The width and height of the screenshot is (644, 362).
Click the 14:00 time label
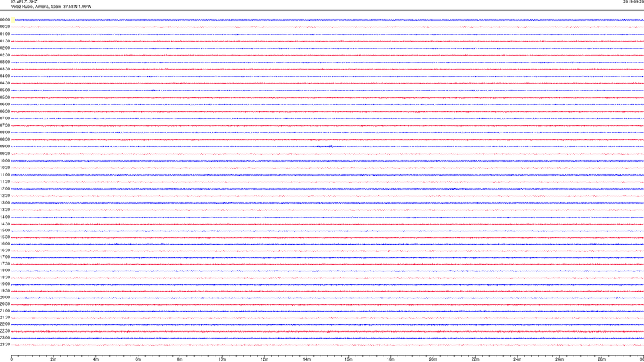(5, 217)
